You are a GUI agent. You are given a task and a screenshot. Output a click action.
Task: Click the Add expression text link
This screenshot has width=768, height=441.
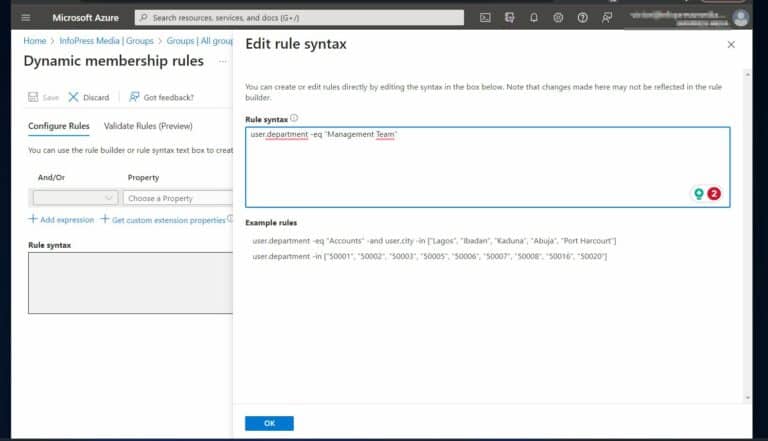tap(67, 220)
